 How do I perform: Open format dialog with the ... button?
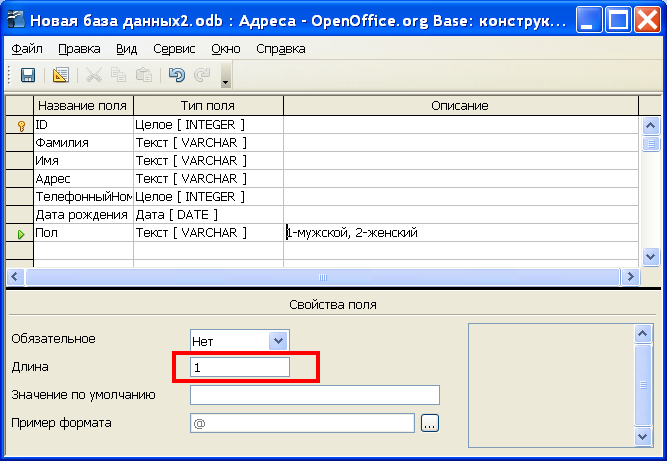(x=430, y=423)
